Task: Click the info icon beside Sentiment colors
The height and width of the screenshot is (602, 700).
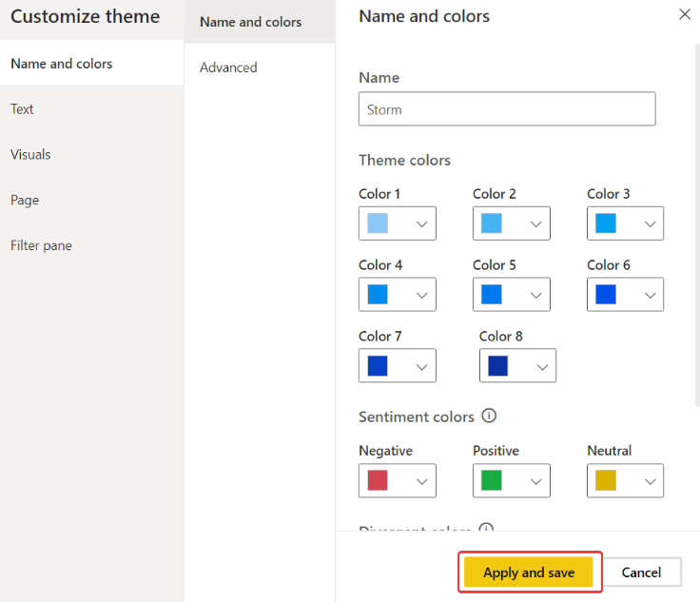Action: [489, 416]
